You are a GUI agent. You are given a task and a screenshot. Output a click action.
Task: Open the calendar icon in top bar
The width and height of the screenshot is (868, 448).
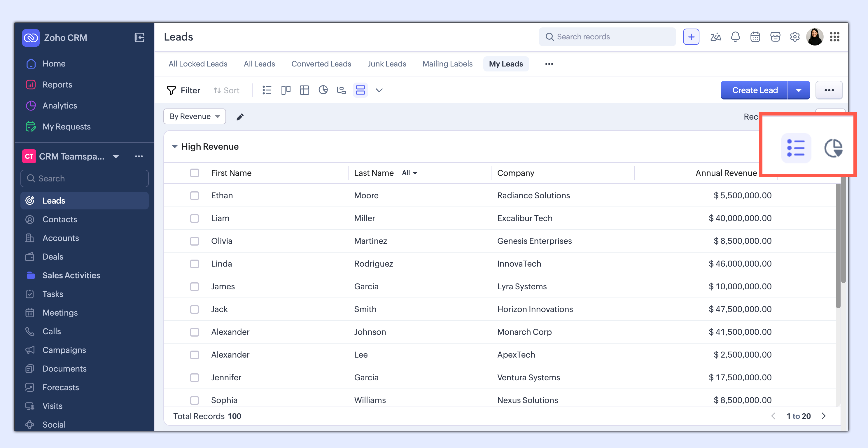pyautogui.click(x=755, y=37)
